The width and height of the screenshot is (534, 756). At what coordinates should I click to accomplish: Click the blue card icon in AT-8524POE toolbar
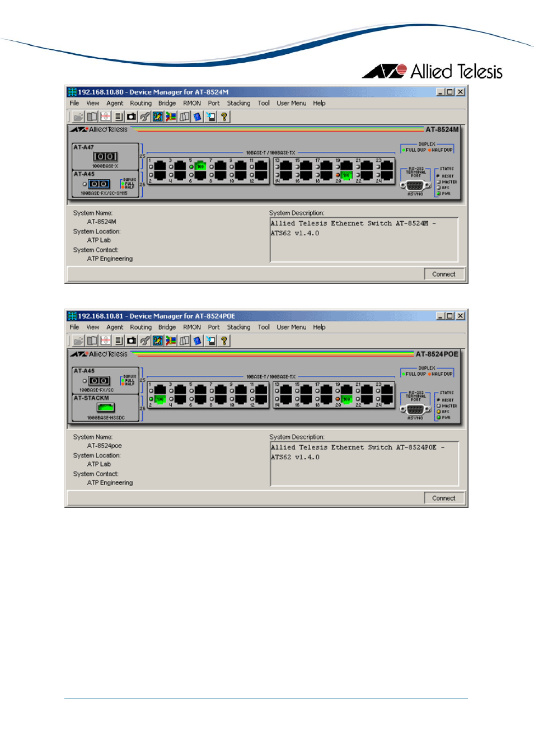(197, 340)
